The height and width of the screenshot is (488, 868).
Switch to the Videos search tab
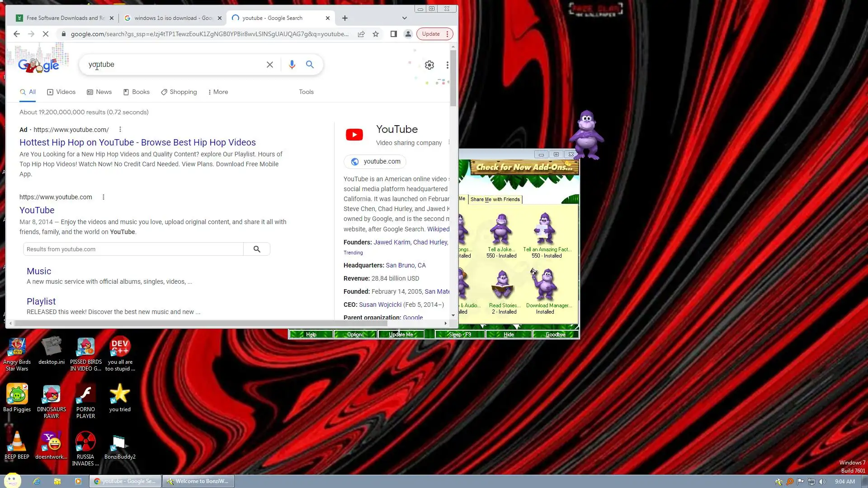pyautogui.click(x=61, y=92)
